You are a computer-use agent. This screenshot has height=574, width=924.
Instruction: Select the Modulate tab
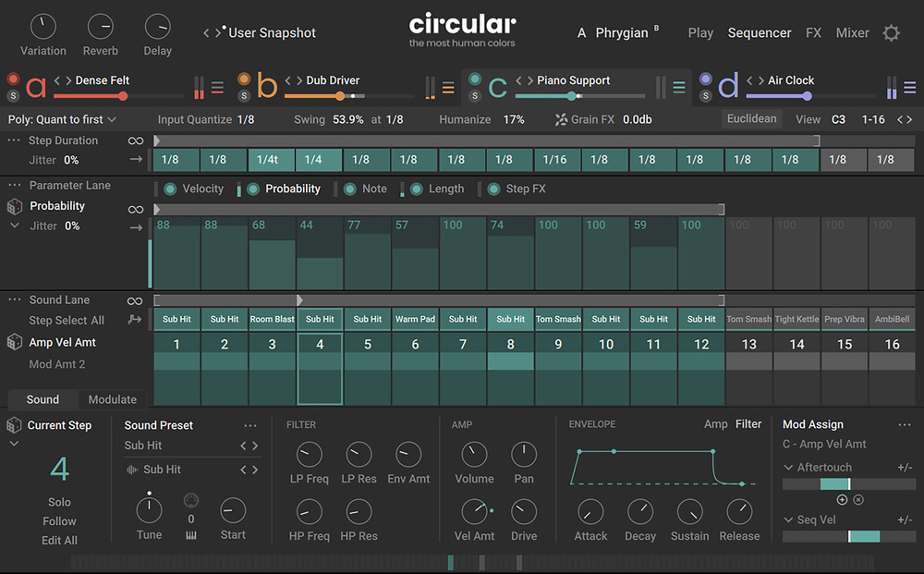(x=112, y=399)
